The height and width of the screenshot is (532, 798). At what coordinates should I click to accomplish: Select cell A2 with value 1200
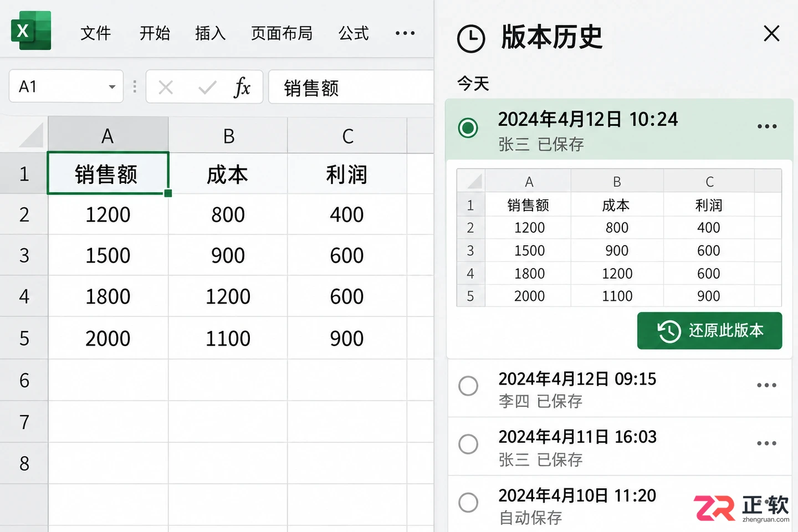(x=108, y=214)
